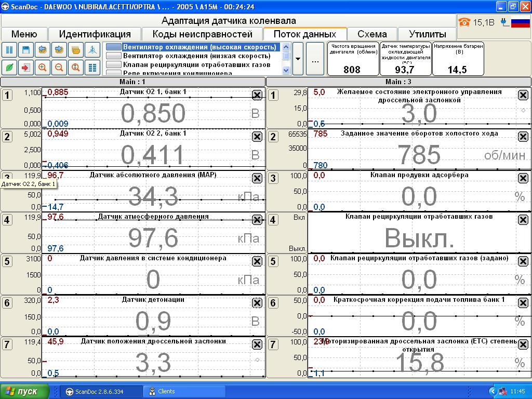Toggle Вентилятор охлаждения (высокая скорость) actuator switch
Image resolution: width=532 pixels, height=399 pixels.
(114, 47)
